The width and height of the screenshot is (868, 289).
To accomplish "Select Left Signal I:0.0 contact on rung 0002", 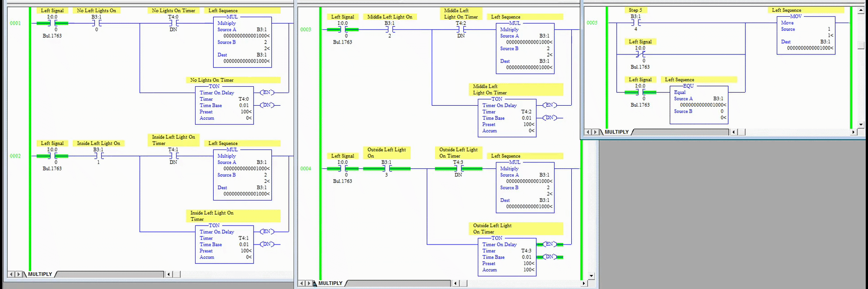I will [53, 156].
